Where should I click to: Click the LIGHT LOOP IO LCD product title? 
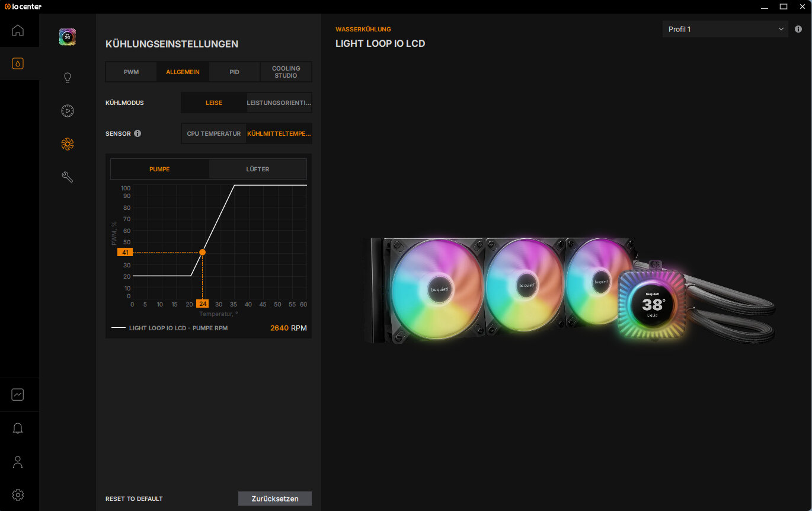(x=381, y=44)
